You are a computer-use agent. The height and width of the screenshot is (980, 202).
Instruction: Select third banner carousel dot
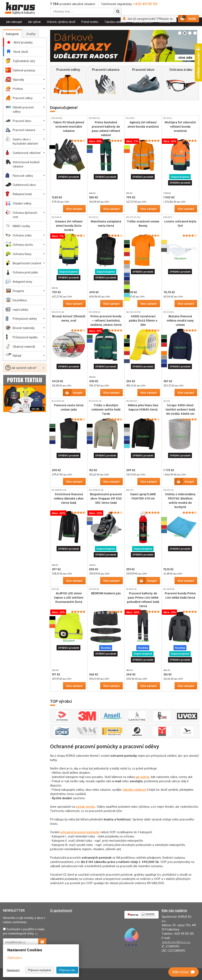(189, 34)
